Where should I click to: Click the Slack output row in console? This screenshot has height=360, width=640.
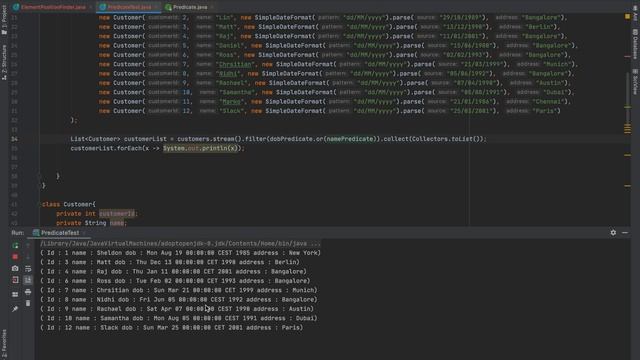click(171, 328)
